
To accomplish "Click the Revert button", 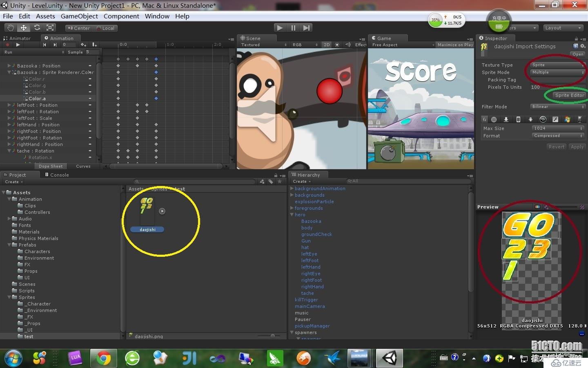I will [556, 147].
